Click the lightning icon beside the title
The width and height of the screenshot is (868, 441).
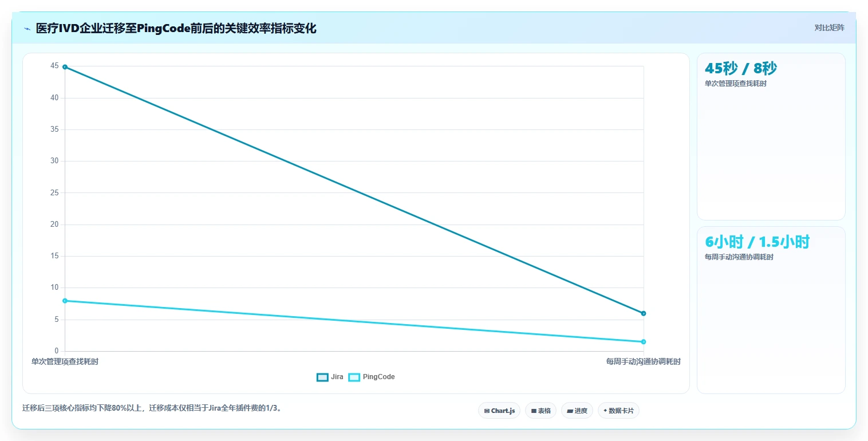(x=27, y=29)
